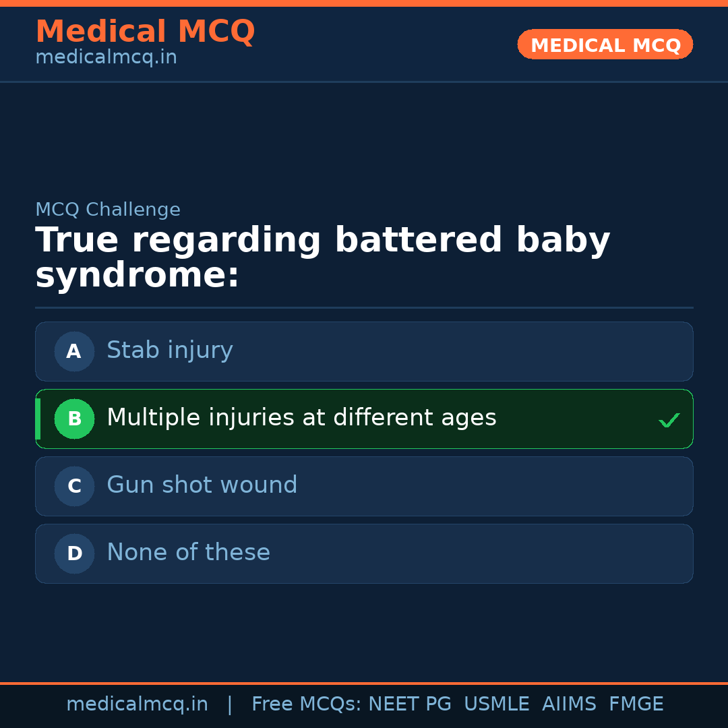The width and height of the screenshot is (728, 728).
Task: Choose the 'None of these' option
Action: pyautogui.click(x=188, y=553)
